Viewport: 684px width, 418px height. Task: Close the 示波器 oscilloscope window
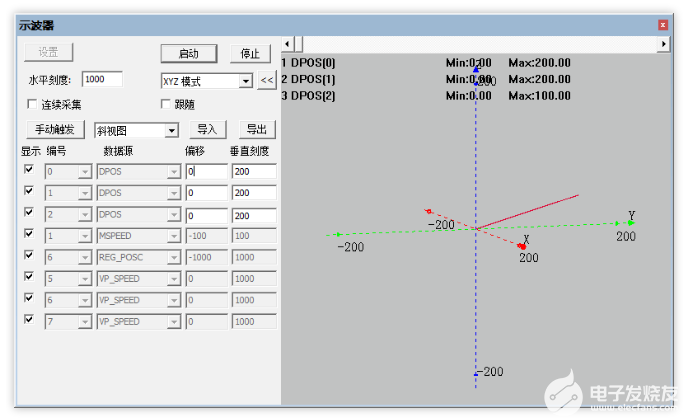(x=663, y=25)
